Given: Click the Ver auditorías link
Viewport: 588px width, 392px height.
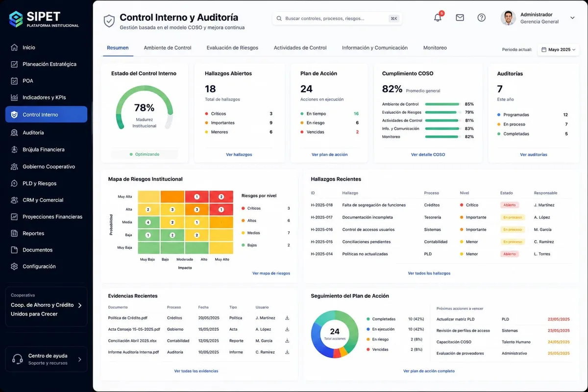Looking at the screenshot, I should tap(534, 154).
